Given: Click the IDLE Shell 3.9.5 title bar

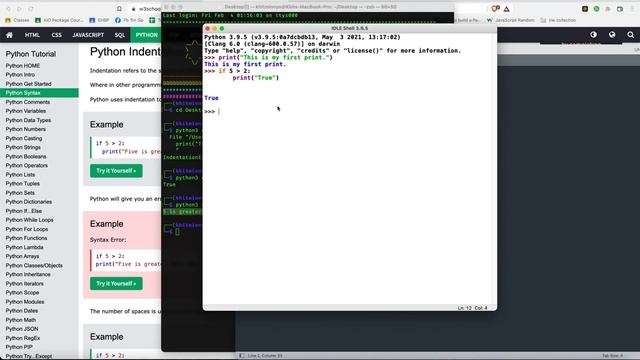Looking at the screenshot, I should (350, 28).
